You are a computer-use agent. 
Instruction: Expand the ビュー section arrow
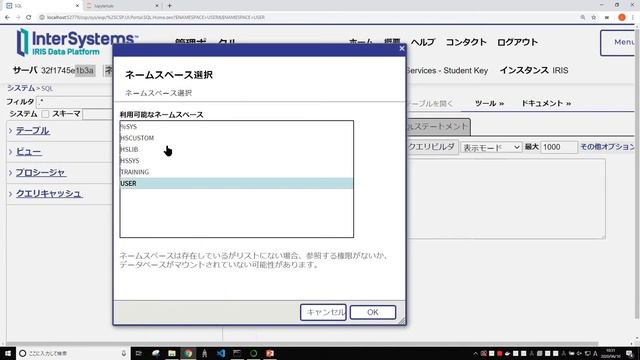pyautogui.click(x=11, y=152)
